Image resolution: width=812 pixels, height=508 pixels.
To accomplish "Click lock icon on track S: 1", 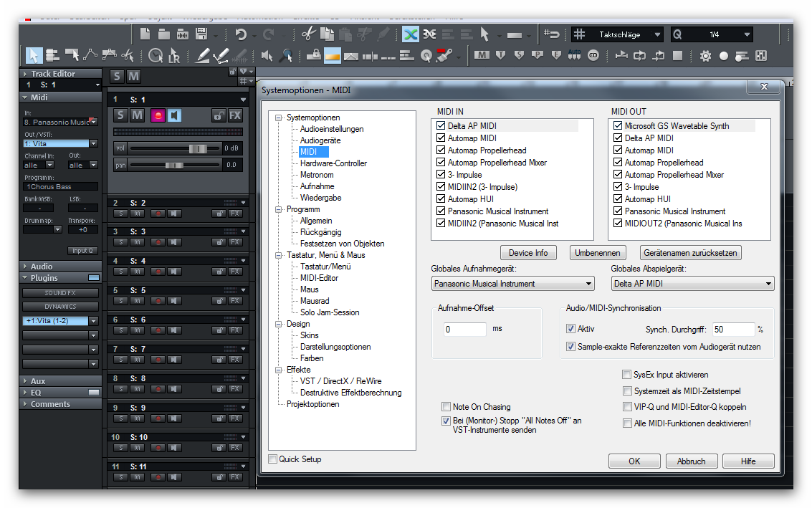I will (219, 115).
